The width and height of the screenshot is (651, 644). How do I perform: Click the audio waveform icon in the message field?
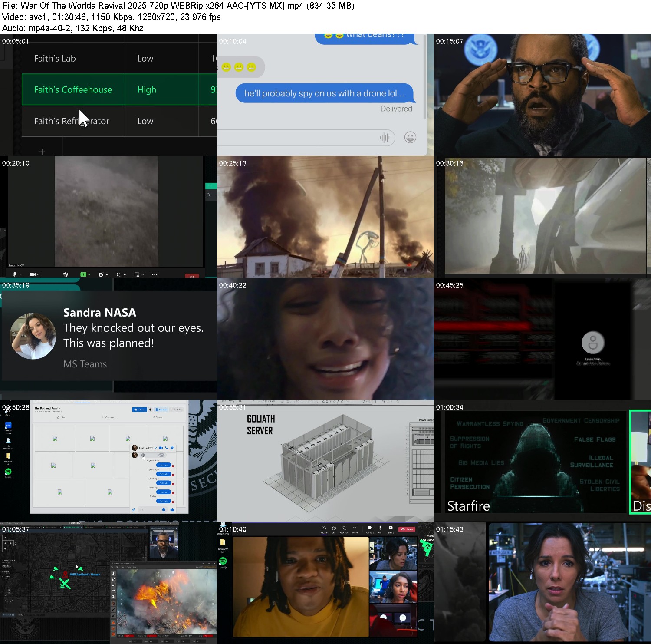pos(385,138)
